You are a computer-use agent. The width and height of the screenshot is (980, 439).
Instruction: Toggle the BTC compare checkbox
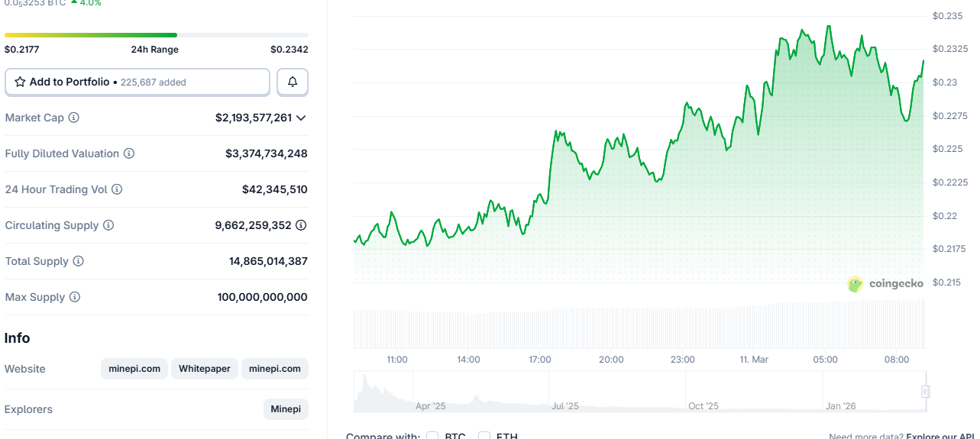click(x=432, y=436)
